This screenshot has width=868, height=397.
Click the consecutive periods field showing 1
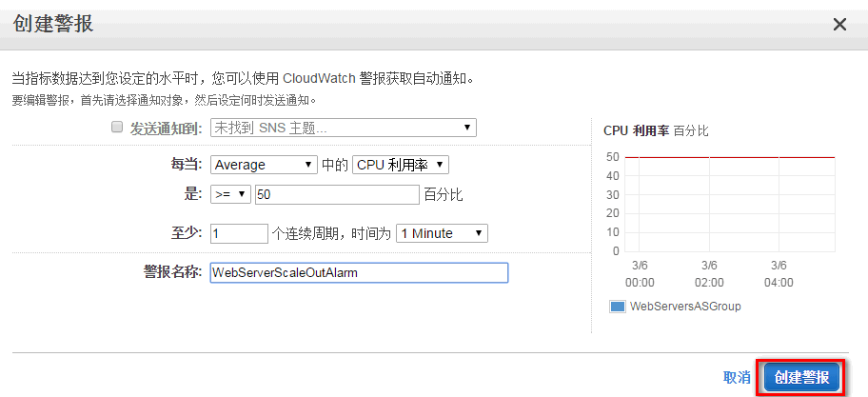coord(239,233)
